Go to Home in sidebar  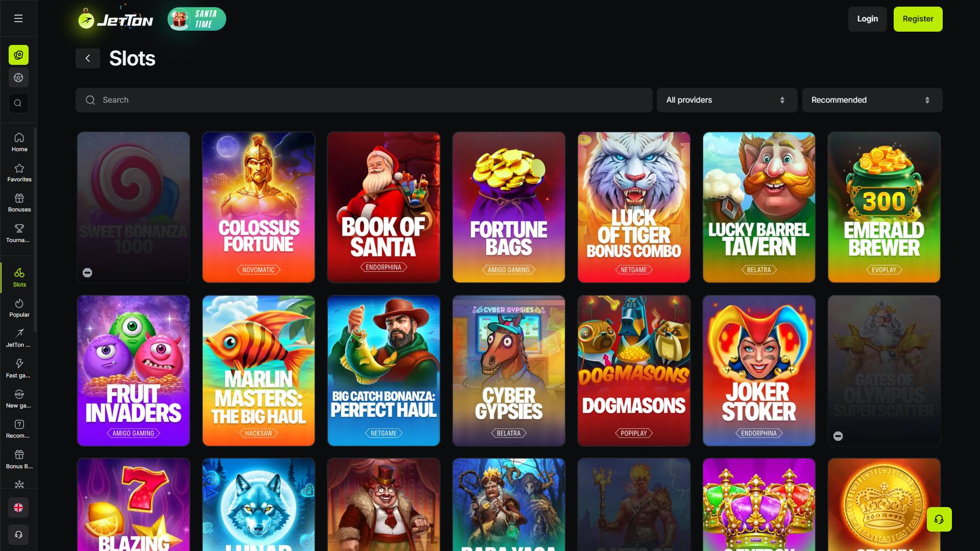click(19, 142)
